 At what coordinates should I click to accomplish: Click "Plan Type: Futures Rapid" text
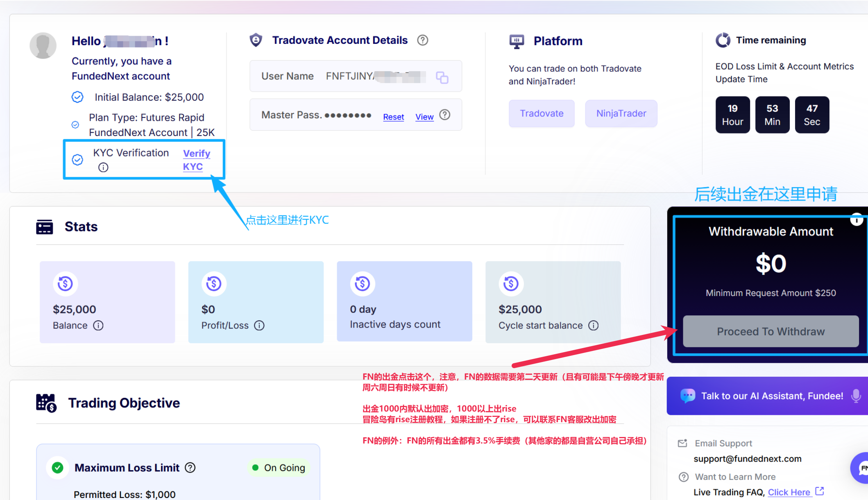click(147, 118)
